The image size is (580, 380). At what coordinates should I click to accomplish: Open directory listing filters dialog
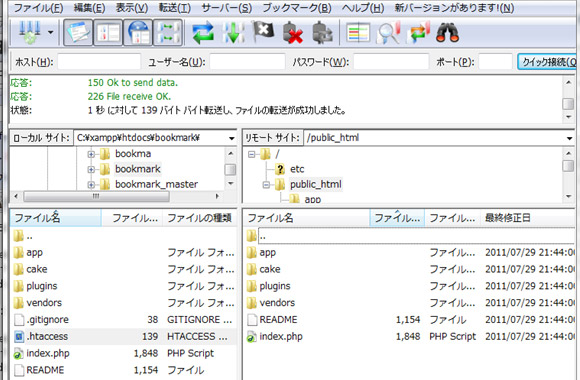pos(358,33)
